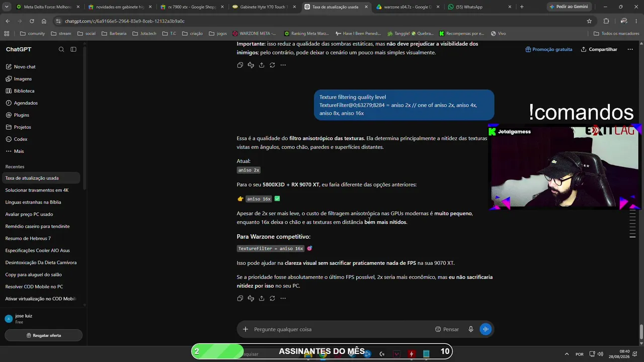Screen dimensions: 644x362
Task: Regenerate the anisotropic filter answer
Action: pos(272,298)
